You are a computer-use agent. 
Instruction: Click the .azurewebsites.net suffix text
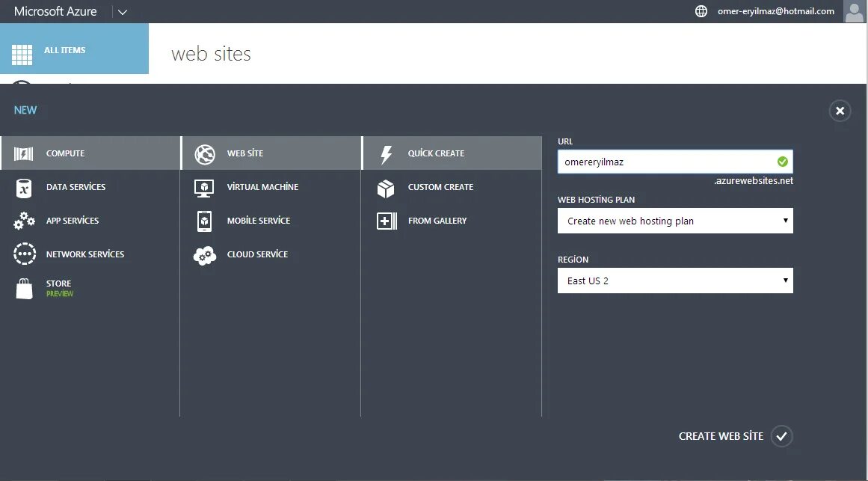click(754, 180)
